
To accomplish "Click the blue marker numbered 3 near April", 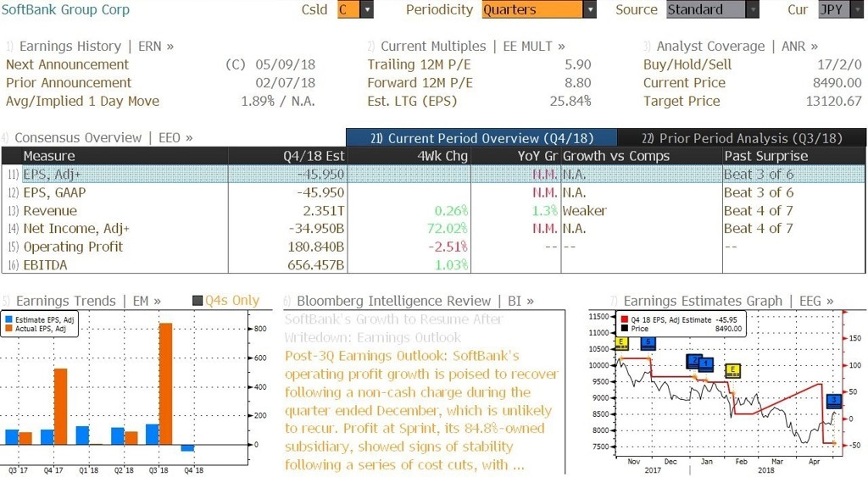I will click(x=834, y=402).
